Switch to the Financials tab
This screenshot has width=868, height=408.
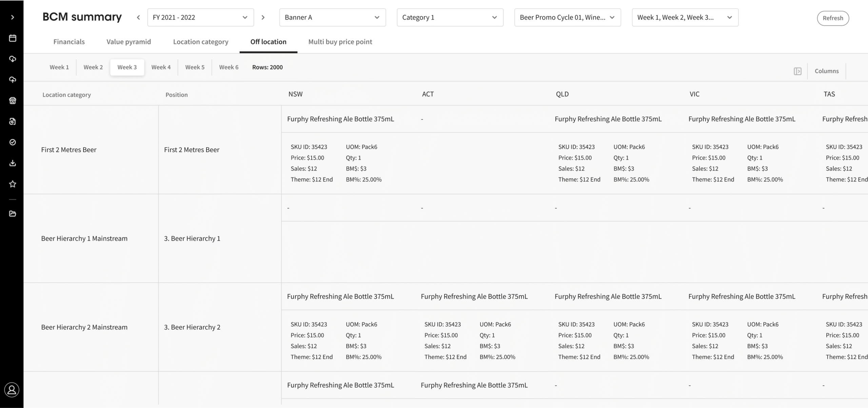69,42
